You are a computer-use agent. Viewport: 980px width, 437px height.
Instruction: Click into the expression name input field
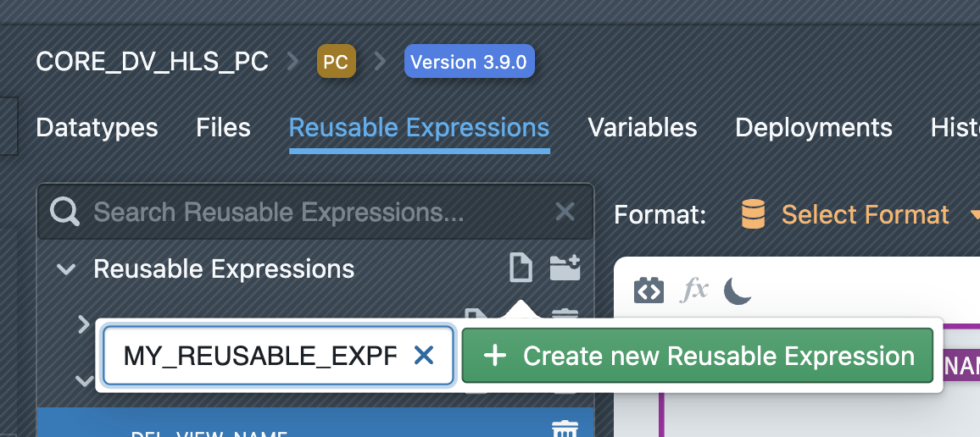[259, 356]
